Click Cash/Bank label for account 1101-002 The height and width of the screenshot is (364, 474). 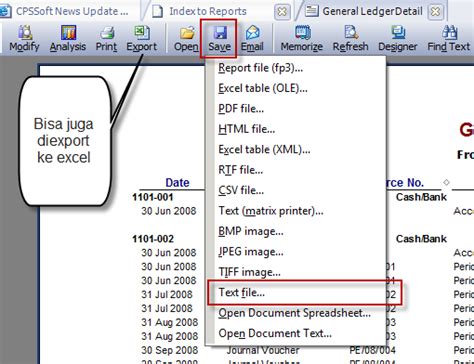(x=421, y=239)
